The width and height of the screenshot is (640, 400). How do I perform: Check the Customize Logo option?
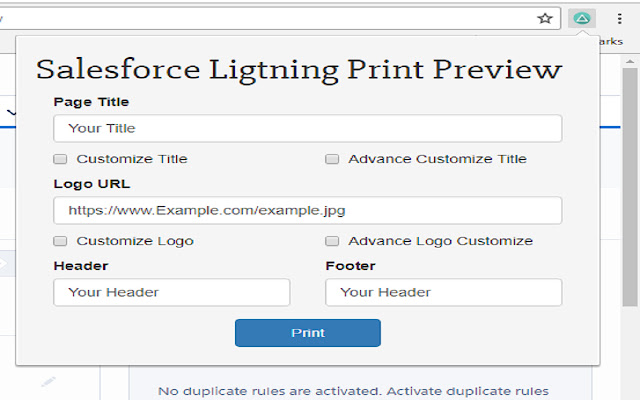click(x=60, y=241)
